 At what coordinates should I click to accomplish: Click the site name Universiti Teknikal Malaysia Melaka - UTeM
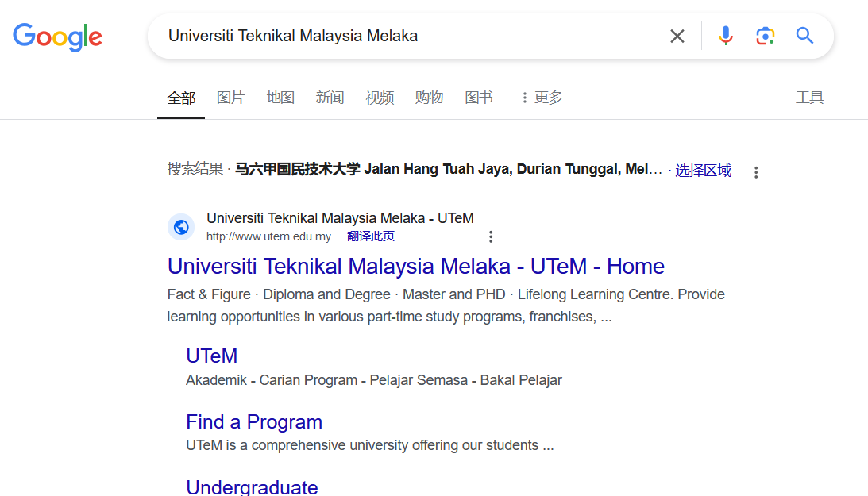coord(340,218)
